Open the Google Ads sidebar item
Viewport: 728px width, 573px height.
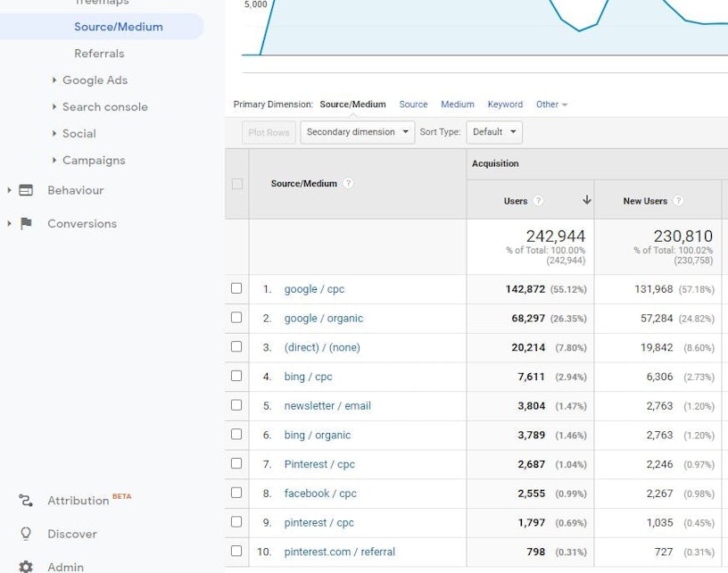pos(95,80)
